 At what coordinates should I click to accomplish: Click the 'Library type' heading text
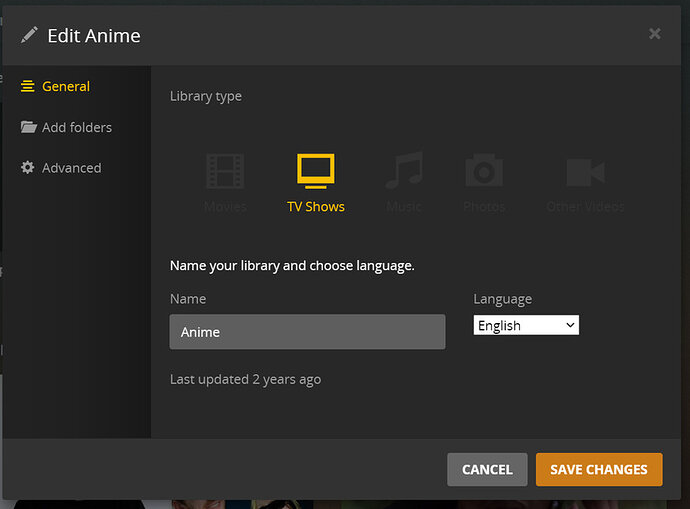pyautogui.click(x=206, y=96)
